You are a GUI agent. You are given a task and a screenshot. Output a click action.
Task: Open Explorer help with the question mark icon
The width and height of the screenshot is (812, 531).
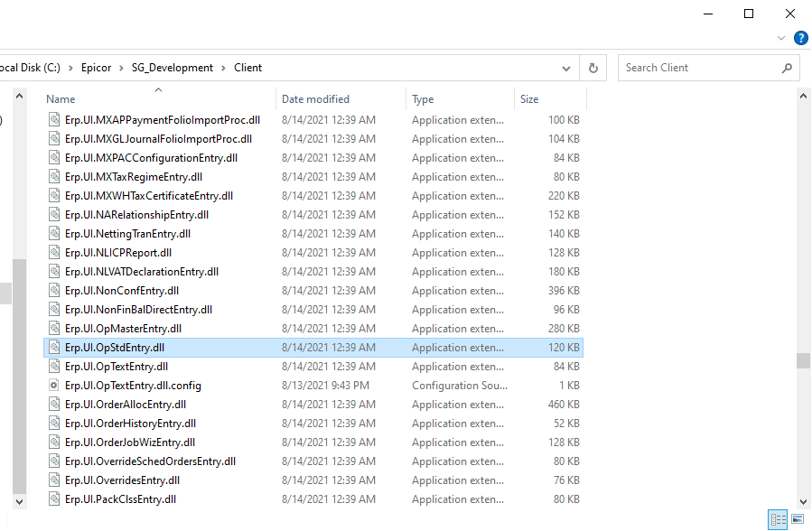(800, 38)
